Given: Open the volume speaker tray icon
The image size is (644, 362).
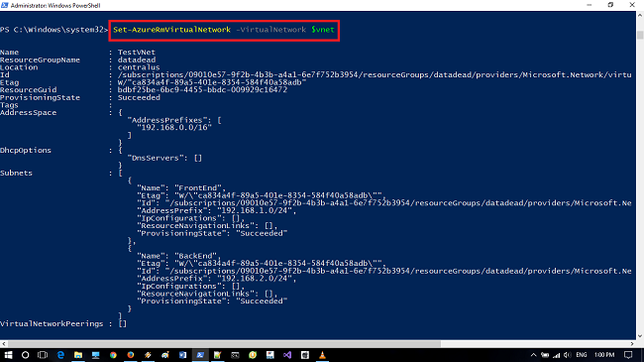Looking at the screenshot, I should coord(567,355).
